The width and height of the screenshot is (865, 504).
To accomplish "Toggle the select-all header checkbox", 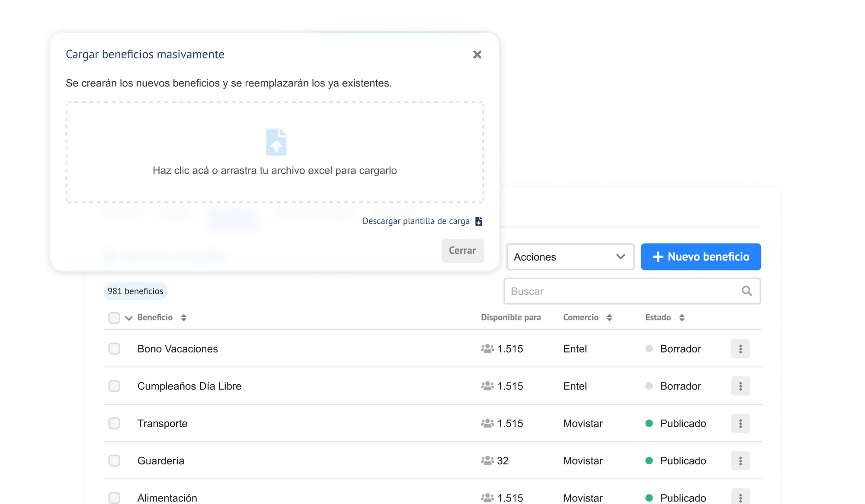I will (114, 318).
